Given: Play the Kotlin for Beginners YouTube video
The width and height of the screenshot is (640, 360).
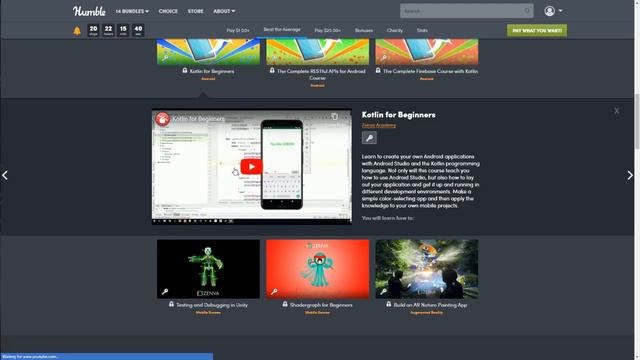Looking at the screenshot, I should coord(251,167).
